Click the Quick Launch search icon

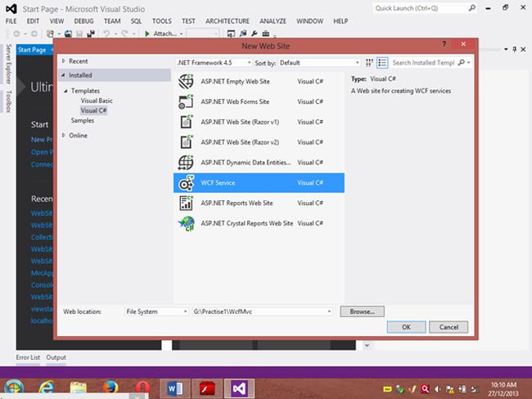click(x=471, y=8)
